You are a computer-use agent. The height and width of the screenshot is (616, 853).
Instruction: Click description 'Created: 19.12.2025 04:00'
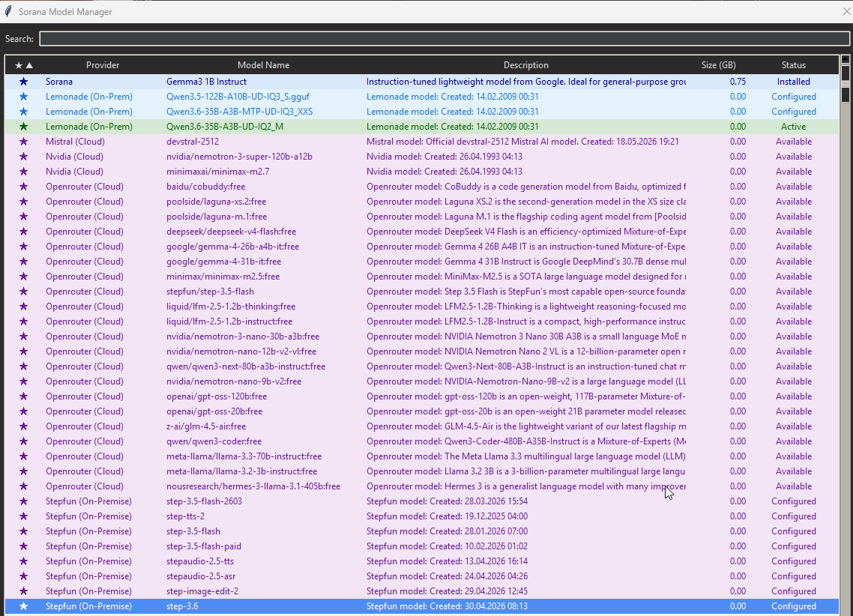pyautogui.click(x=479, y=516)
